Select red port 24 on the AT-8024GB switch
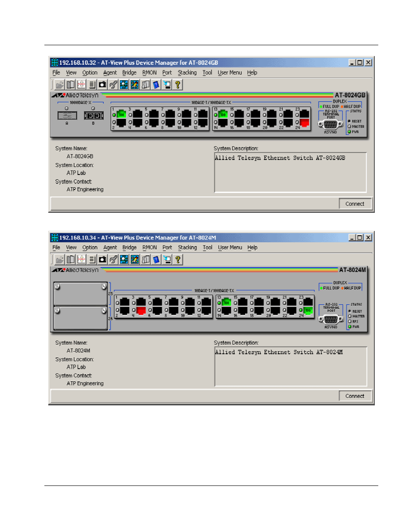This screenshot has height=532, width=411. (305, 123)
